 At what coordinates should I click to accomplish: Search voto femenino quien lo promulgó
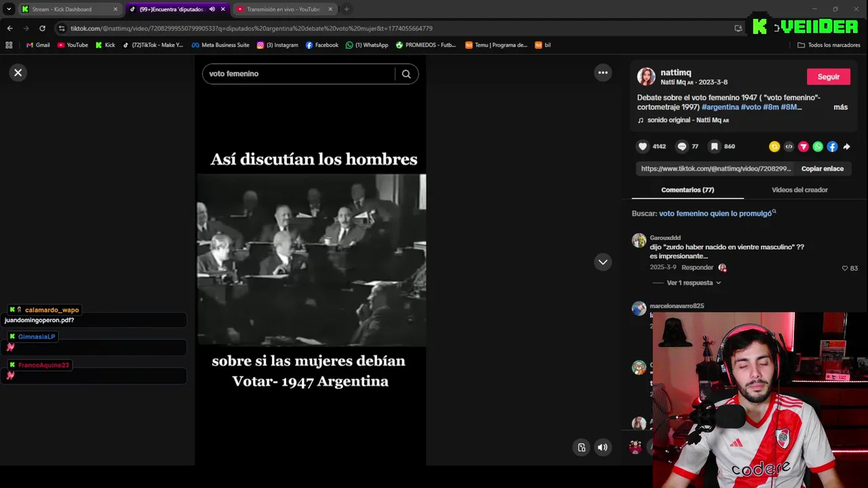(717, 213)
